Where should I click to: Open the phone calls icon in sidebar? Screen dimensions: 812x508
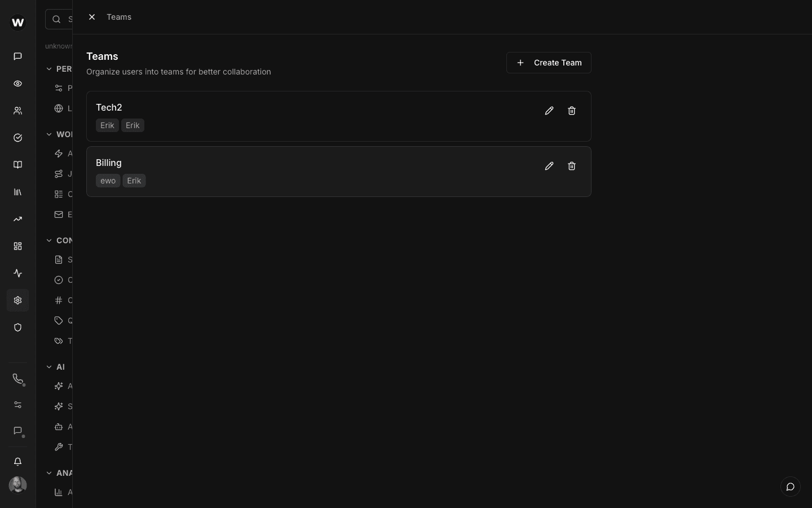17,379
